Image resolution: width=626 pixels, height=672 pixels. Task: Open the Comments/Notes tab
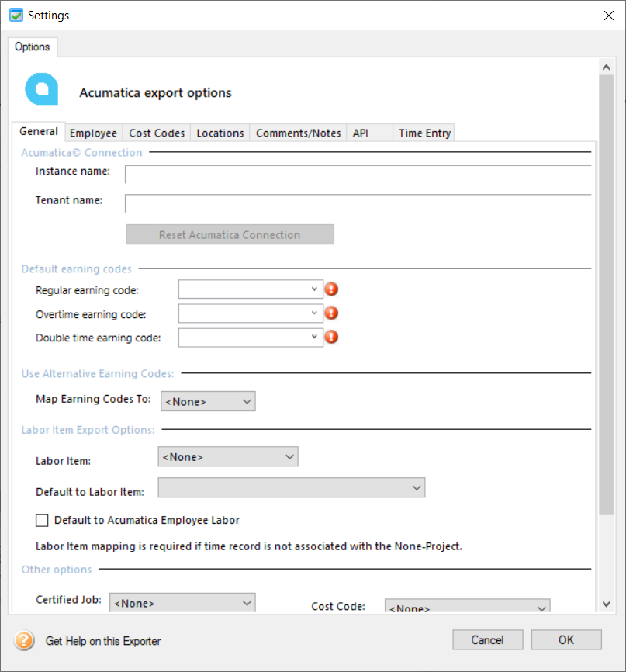click(298, 133)
